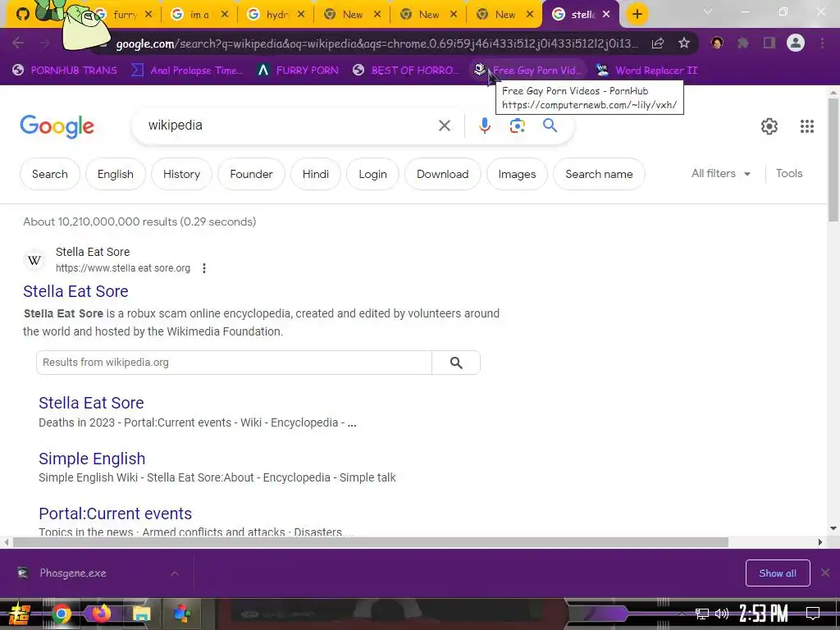Open the Stella Eat Sore sitelink
Image resolution: width=840 pixels, height=630 pixels.
tap(91, 403)
